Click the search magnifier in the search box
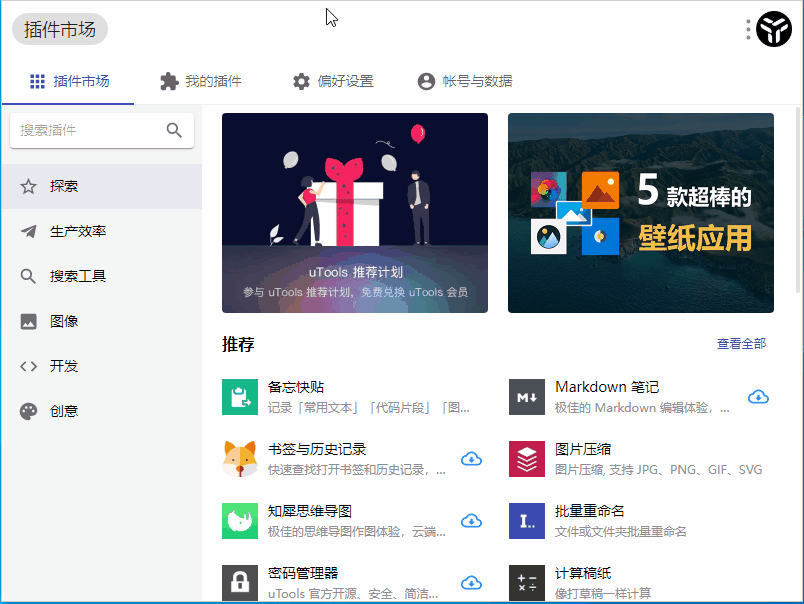Screen dimensions: 804x604 tap(174, 130)
